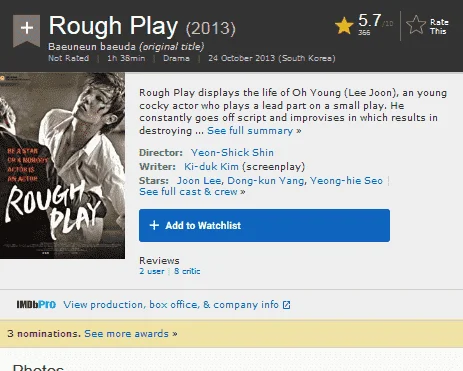
Task: Click the IMDbPro logo
Action: click(36, 305)
